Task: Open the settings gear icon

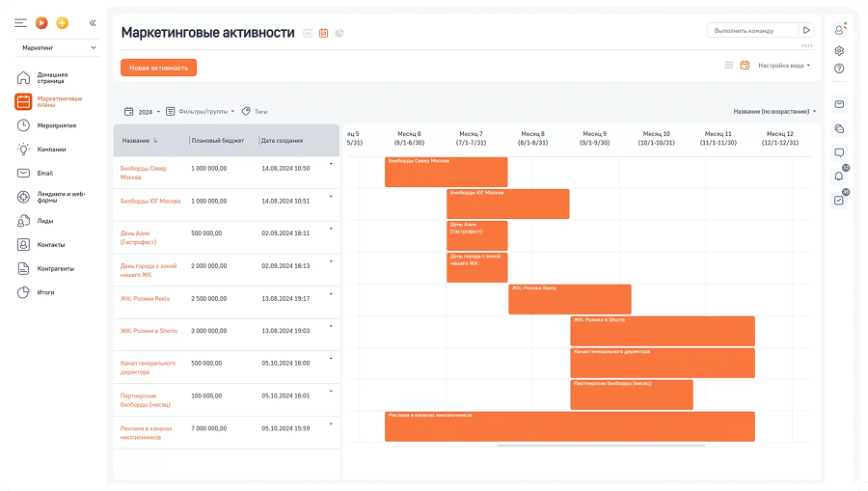Action: (x=839, y=50)
